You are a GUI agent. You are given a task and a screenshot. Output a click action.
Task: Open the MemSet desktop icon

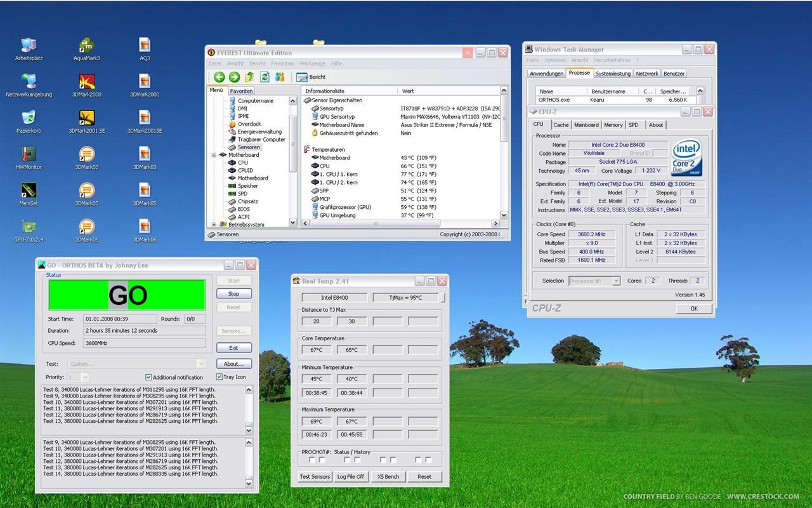(x=29, y=194)
